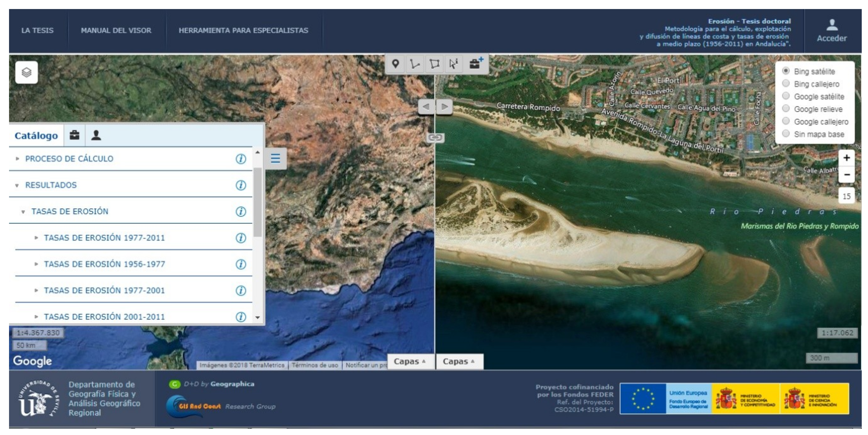Toggle the link maps chain icon
Screen dimensions: 868x435
click(x=435, y=138)
